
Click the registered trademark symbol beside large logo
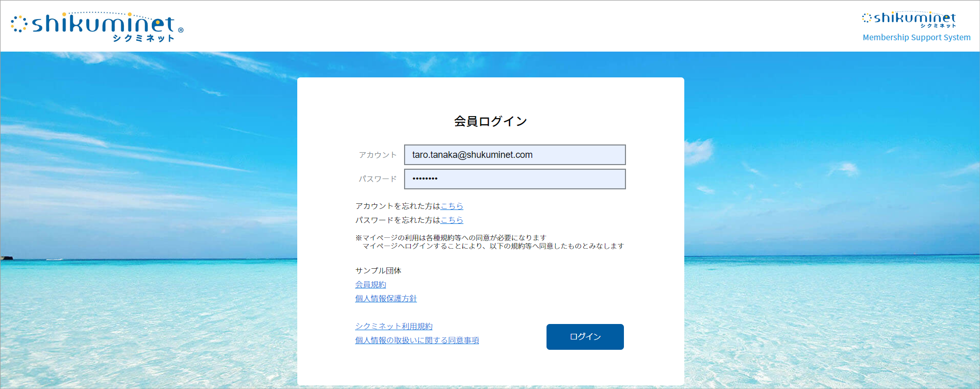pos(181,30)
